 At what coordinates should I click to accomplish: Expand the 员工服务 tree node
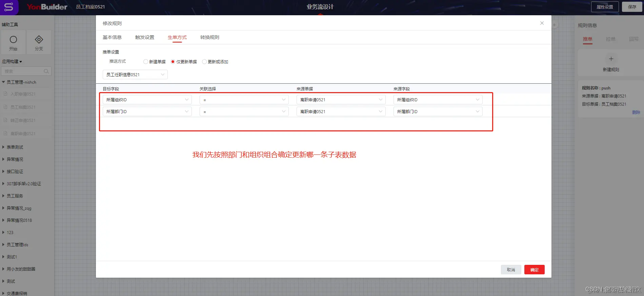click(x=3, y=196)
